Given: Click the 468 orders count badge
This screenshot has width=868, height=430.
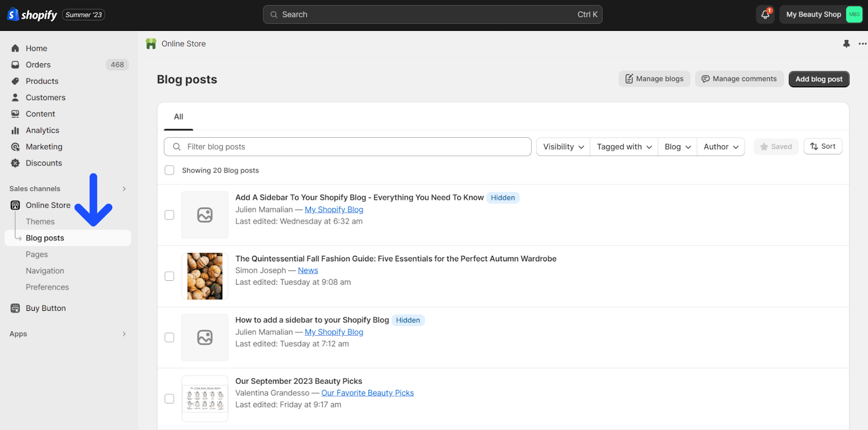Looking at the screenshot, I should click(117, 65).
